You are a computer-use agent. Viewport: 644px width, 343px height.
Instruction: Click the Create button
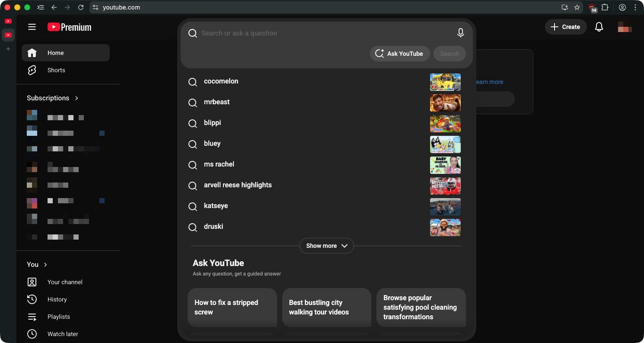565,27
